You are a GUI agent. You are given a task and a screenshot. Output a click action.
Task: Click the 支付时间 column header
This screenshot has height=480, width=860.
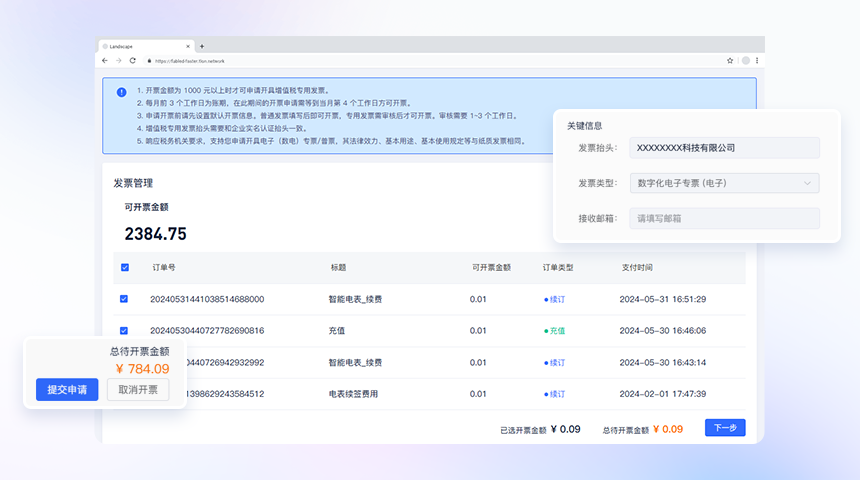[637, 268]
